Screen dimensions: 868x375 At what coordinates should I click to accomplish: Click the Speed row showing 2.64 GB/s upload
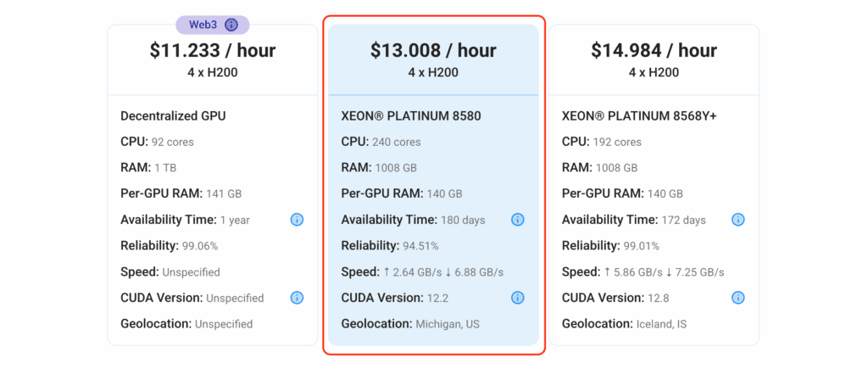tap(422, 272)
